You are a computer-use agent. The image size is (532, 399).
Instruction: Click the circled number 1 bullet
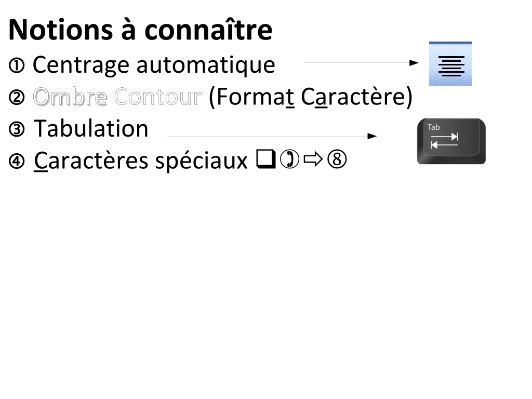pyautogui.click(x=17, y=65)
